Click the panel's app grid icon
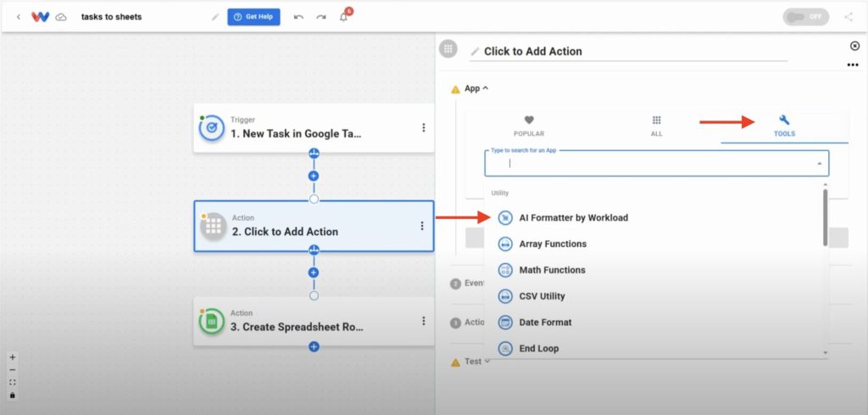Image resolution: width=868 pixels, height=415 pixels. coord(448,48)
